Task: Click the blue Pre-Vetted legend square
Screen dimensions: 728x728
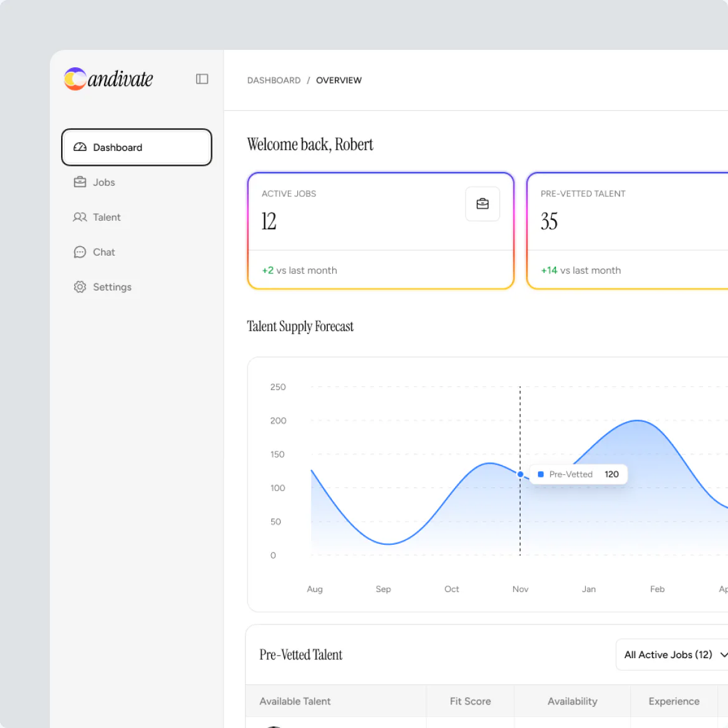Action: coord(540,474)
